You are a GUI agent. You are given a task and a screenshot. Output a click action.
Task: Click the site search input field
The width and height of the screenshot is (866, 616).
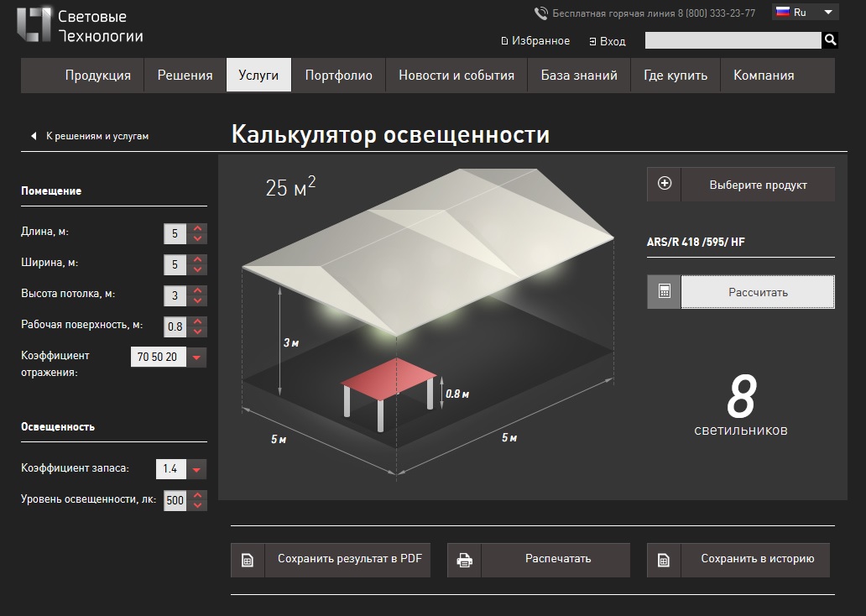733,39
